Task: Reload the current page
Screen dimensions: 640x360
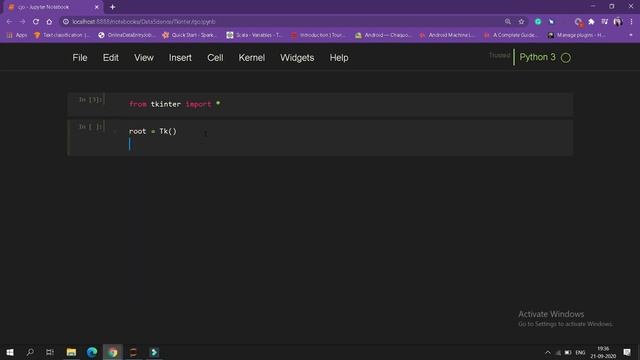Action: point(36,22)
